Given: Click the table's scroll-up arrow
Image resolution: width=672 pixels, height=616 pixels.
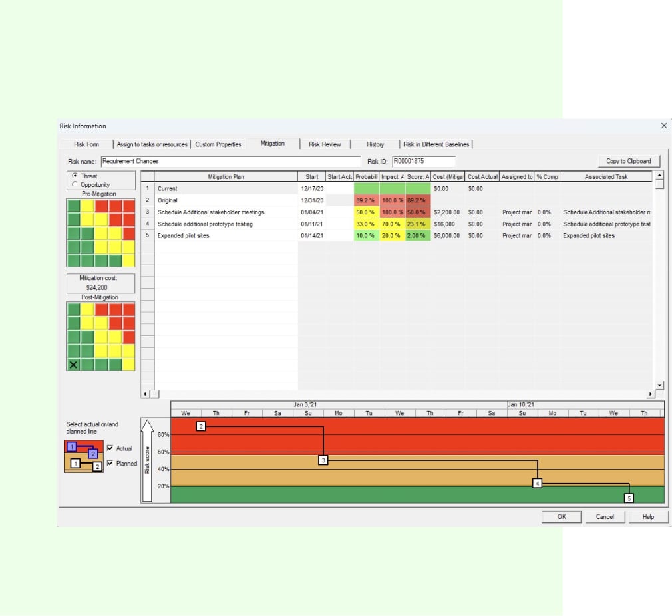Looking at the screenshot, I should [x=659, y=176].
